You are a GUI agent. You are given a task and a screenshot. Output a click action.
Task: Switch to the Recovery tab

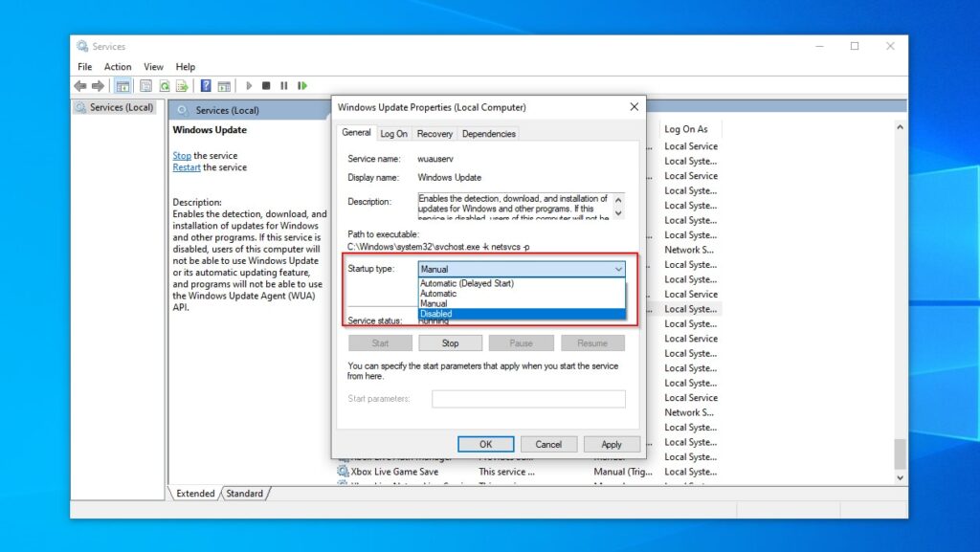pos(434,134)
